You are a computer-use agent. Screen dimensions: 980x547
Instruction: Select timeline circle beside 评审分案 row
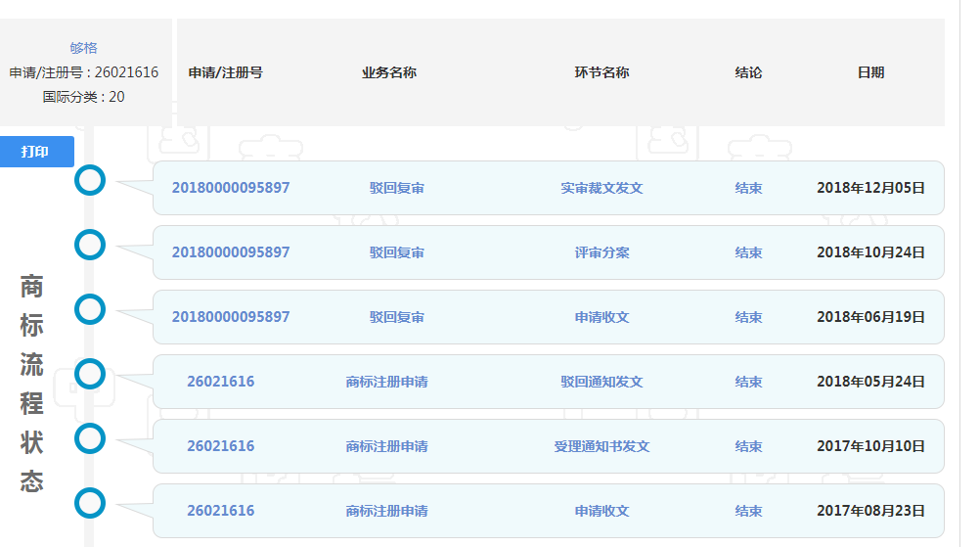(90, 245)
